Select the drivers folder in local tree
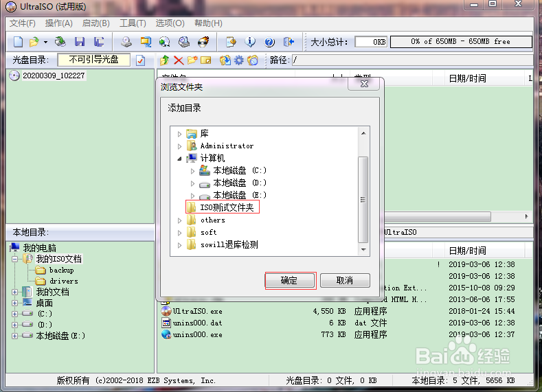Viewport: 542px width, 392px height. point(64,281)
